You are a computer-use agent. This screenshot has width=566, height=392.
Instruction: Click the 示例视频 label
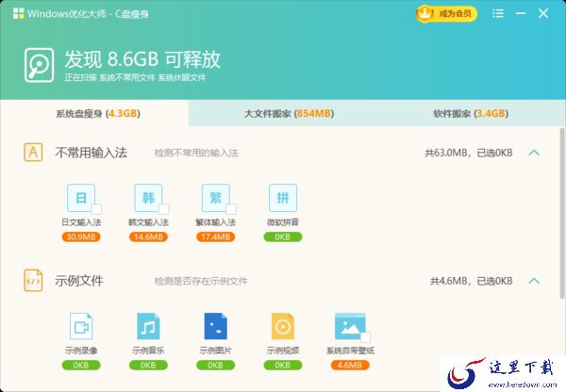click(x=283, y=351)
